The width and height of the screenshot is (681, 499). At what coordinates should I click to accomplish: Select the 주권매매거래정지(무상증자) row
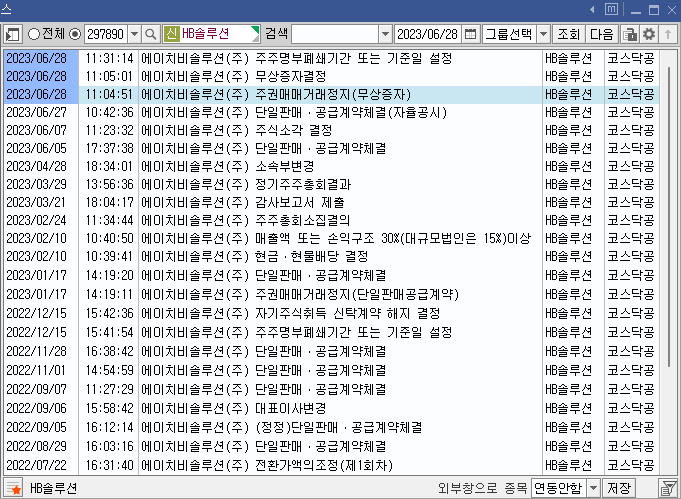tap(331, 94)
